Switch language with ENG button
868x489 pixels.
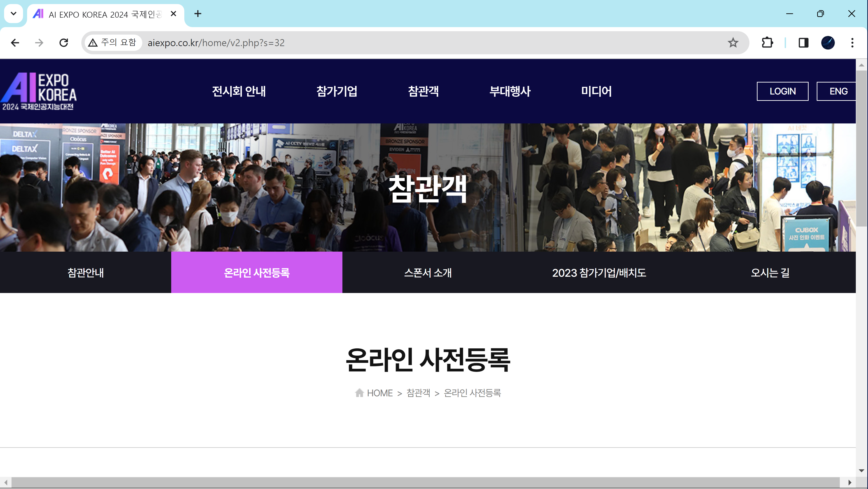[x=838, y=91]
